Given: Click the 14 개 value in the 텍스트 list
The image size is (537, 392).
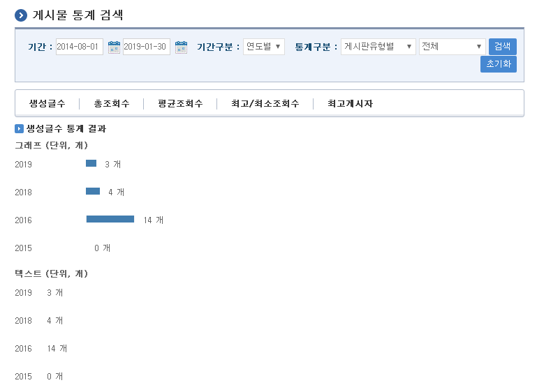Looking at the screenshot, I should tap(57, 348).
